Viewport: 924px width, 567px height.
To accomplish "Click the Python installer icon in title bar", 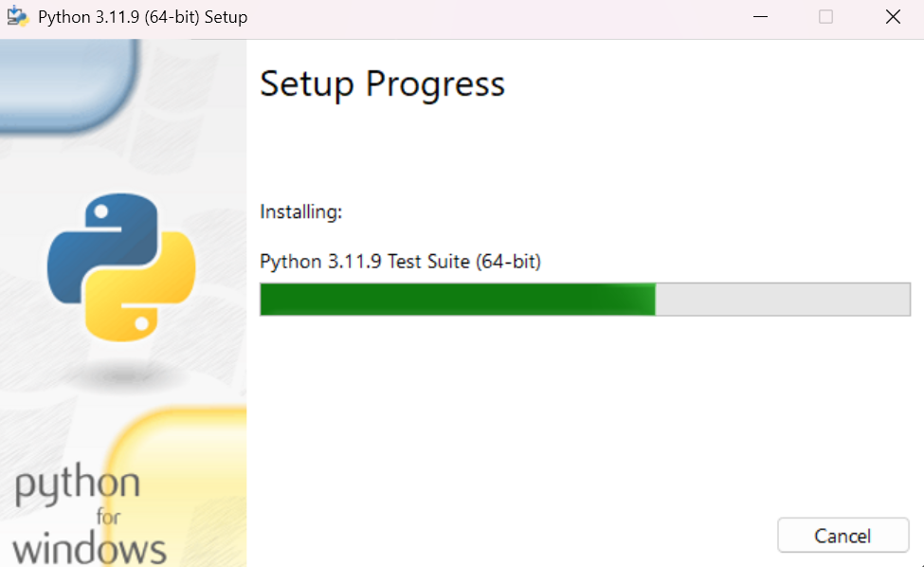I will [18, 17].
